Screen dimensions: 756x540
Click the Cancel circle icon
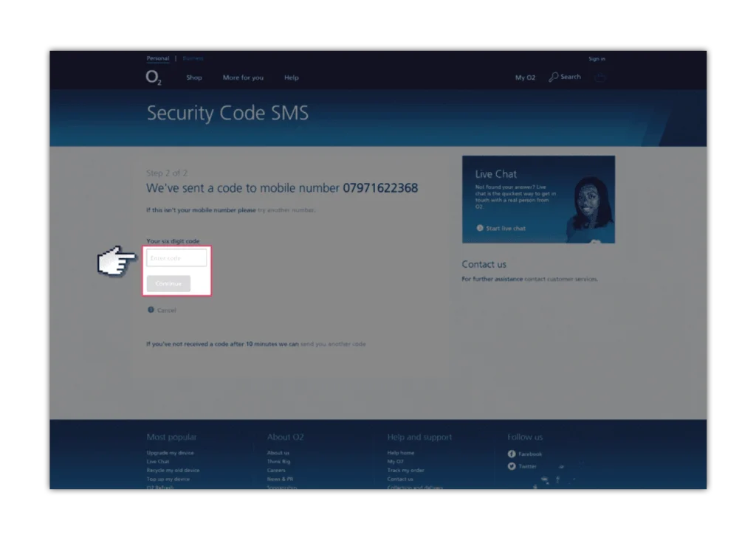[x=151, y=310]
